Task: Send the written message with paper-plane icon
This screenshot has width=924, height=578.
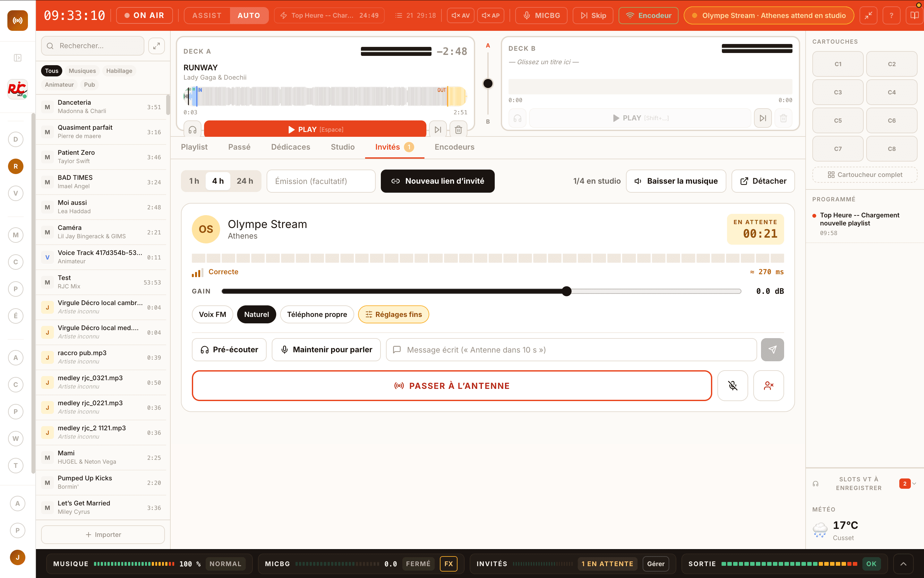Action: coord(773,349)
